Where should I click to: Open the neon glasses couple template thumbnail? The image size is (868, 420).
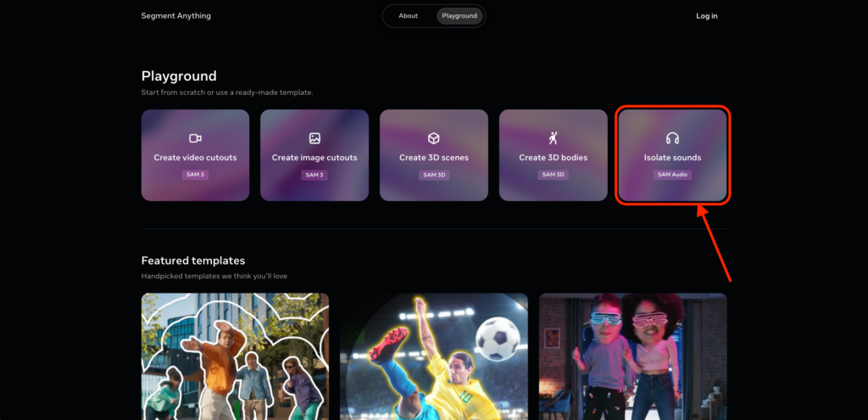632,356
